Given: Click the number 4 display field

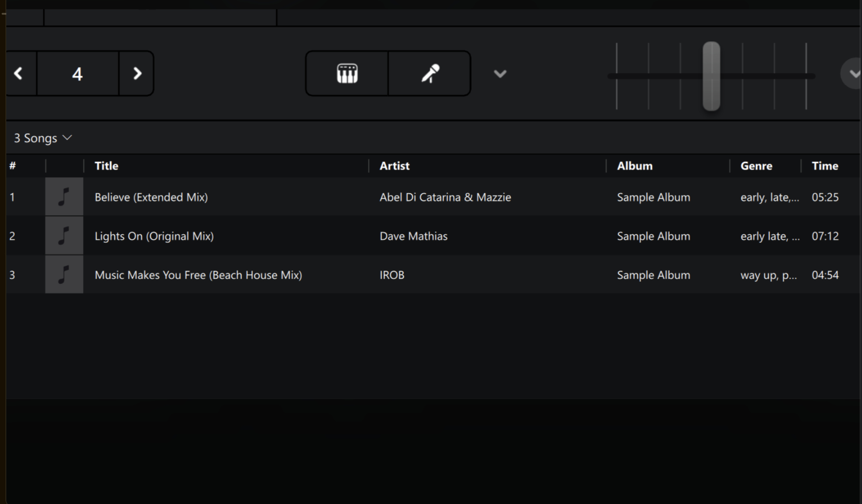Looking at the screenshot, I should coord(78,74).
